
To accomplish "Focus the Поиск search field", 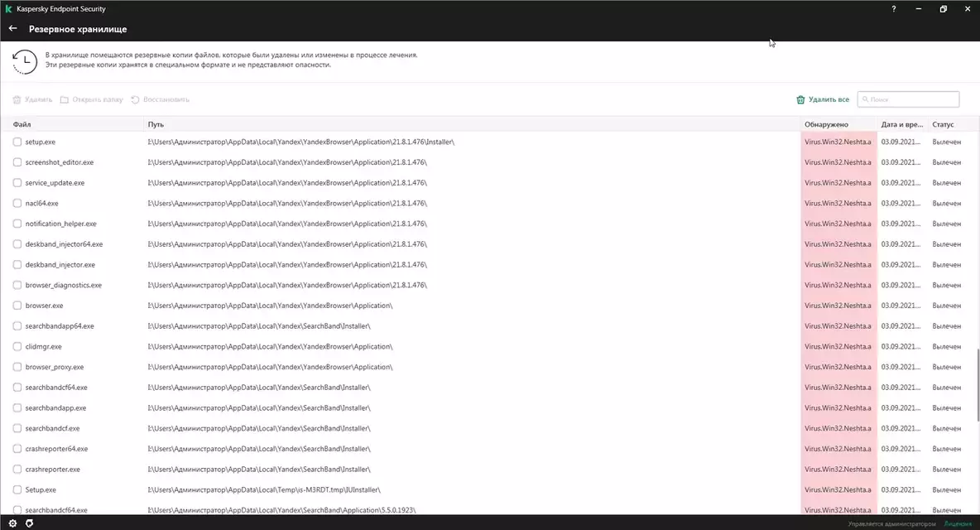I will [908, 99].
